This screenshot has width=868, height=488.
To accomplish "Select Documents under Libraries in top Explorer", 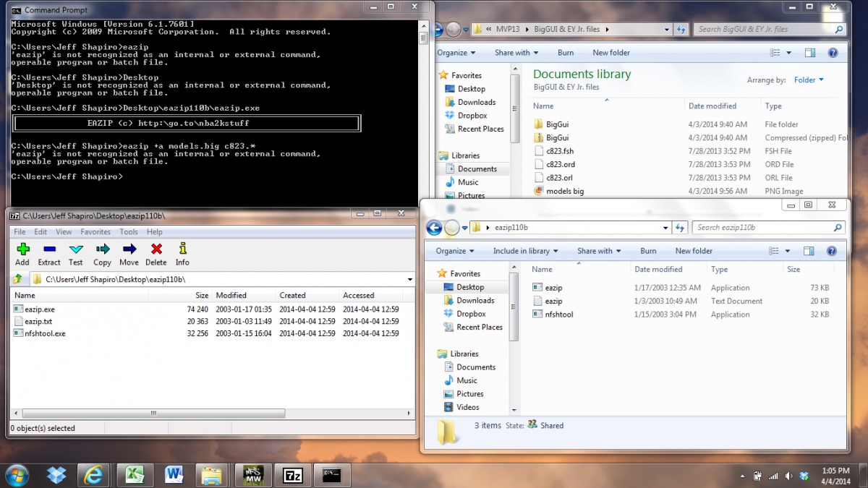I will 477,169.
